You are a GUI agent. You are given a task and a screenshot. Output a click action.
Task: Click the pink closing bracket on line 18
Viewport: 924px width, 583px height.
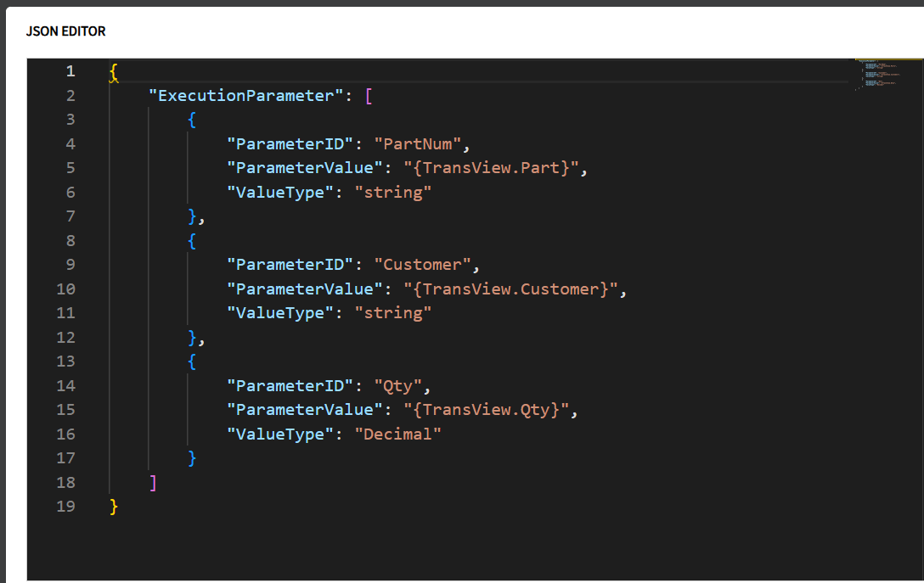pyautogui.click(x=153, y=482)
